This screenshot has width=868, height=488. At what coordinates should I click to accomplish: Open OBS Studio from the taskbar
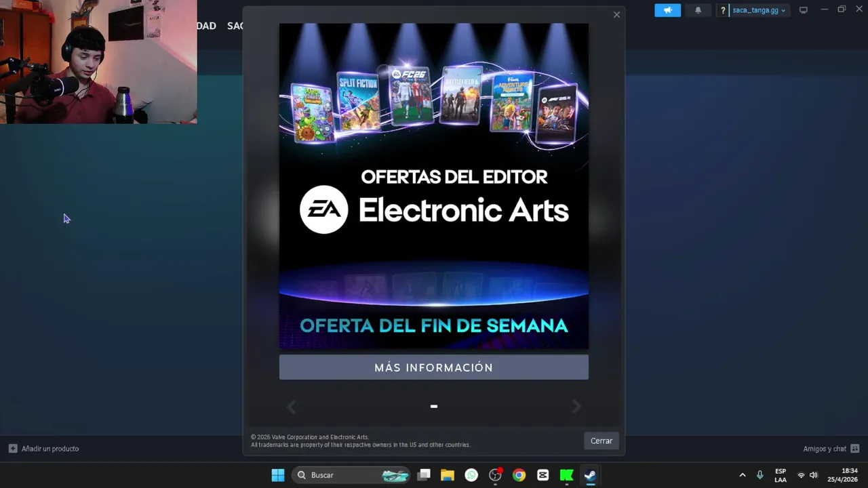point(495,475)
